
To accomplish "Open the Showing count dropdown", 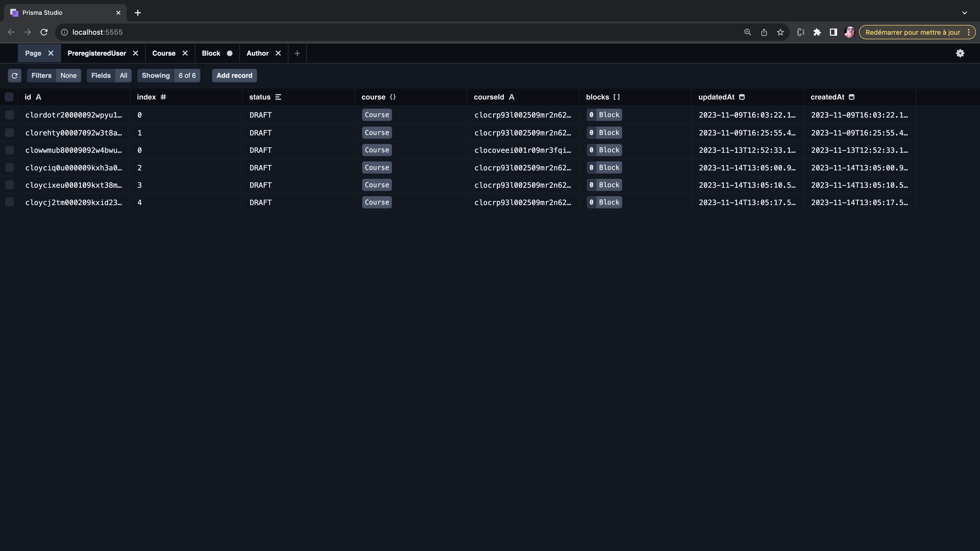I will click(x=168, y=76).
